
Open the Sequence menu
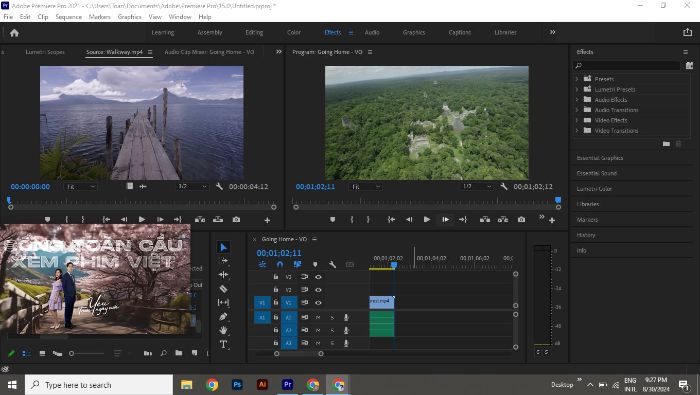tap(68, 17)
